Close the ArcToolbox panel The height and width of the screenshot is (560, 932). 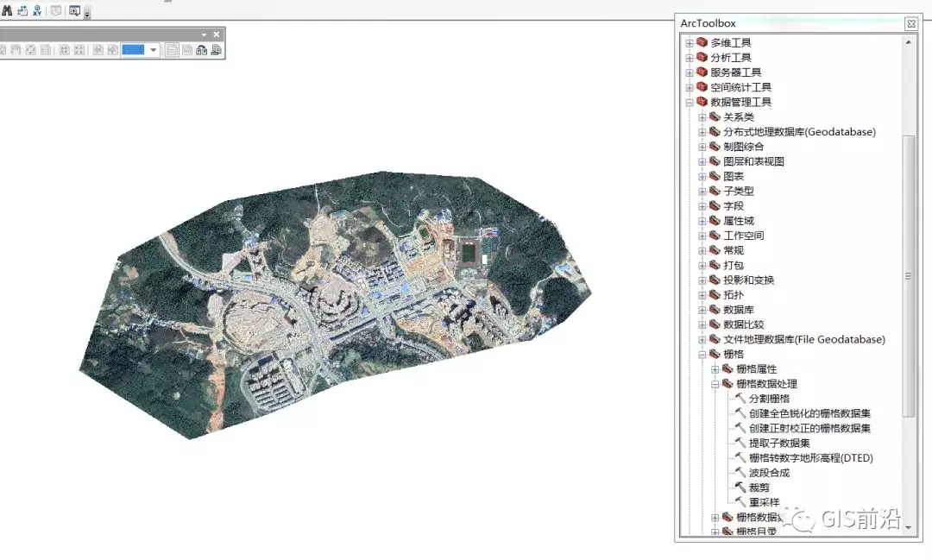tap(910, 23)
